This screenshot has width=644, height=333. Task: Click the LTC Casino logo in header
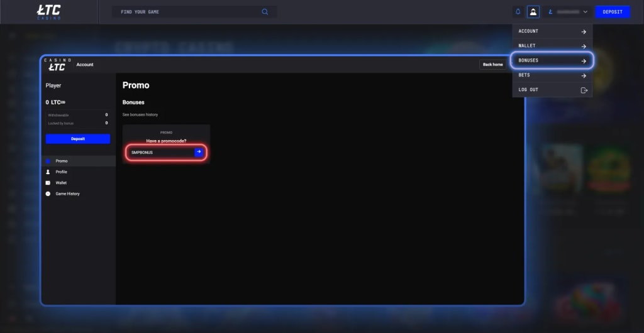coord(49,12)
